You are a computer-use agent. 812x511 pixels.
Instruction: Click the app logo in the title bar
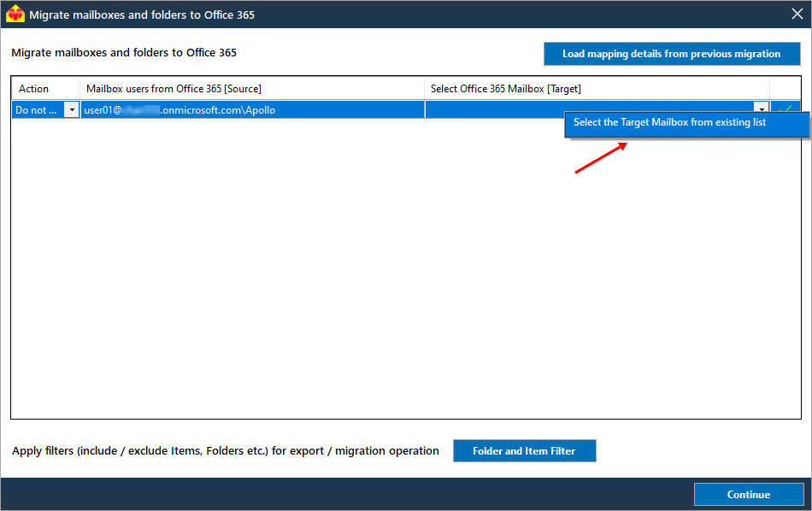[15, 15]
